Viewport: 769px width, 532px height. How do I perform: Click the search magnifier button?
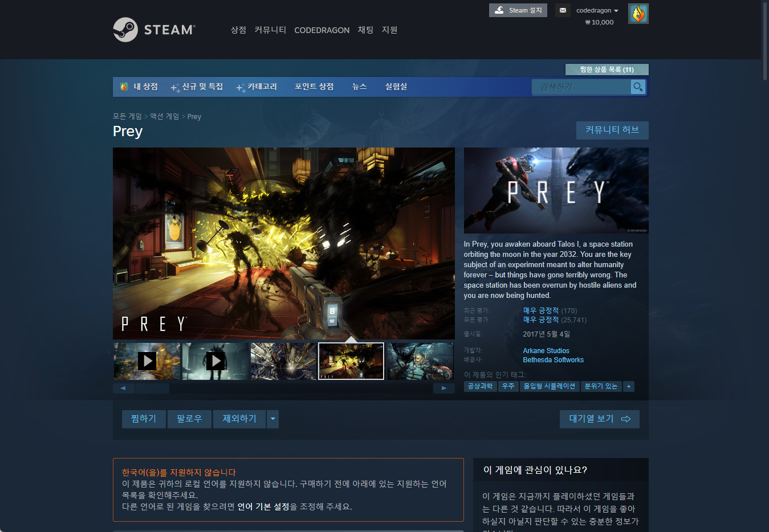click(638, 87)
